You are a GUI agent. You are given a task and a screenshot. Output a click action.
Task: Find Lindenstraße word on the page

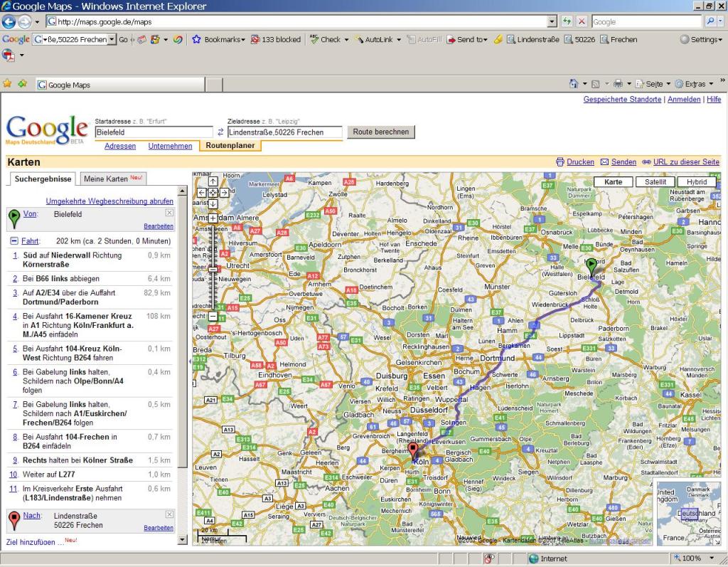(x=533, y=40)
